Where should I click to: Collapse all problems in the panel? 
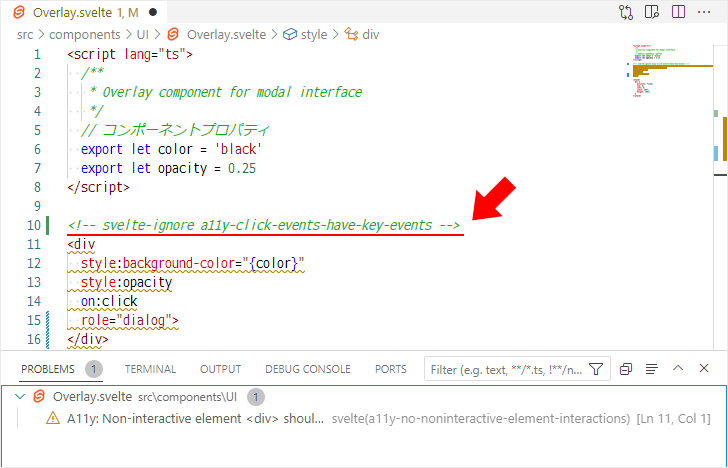click(626, 369)
